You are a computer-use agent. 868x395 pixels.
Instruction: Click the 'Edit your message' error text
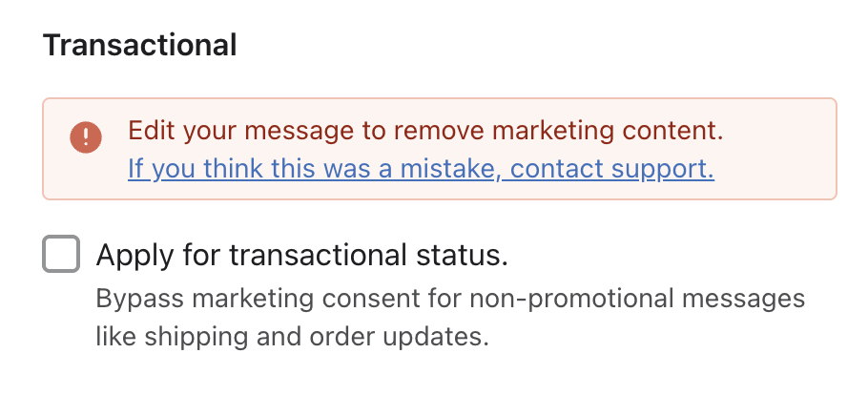tap(425, 131)
